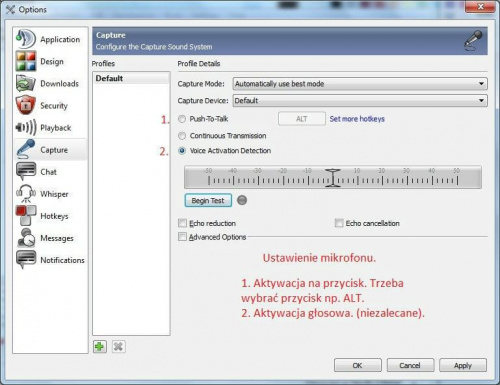This screenshot has width=500, height=385.
Task: Open the Playback speaker icon
Action: coord(26,127)
